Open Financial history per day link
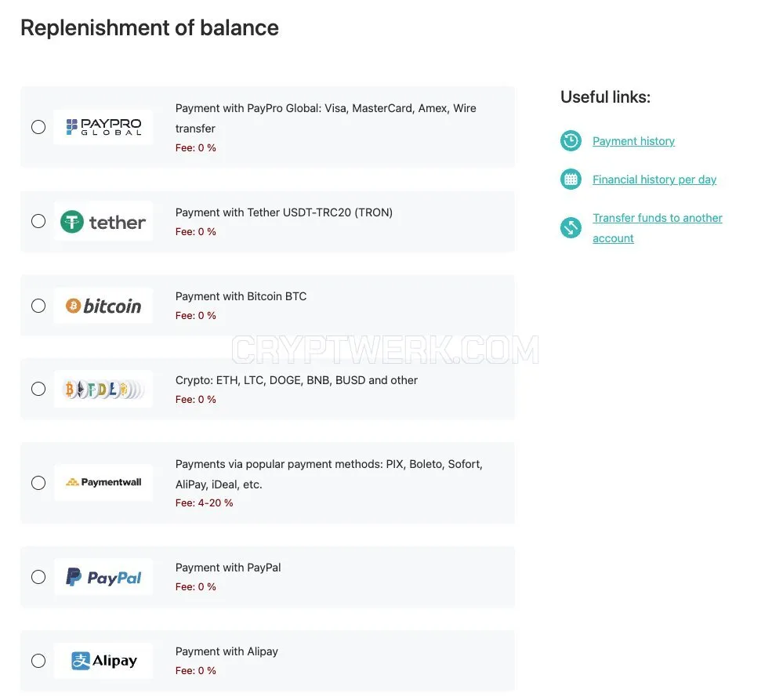The image size is (772, 700). pyautogui.click(x=654, y=180)
